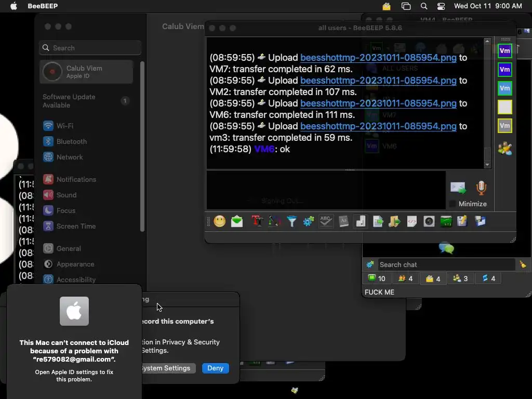532x399 pixels.
Task: Click the send file icon
Action: pyautogui.click(x=378, y=221)
